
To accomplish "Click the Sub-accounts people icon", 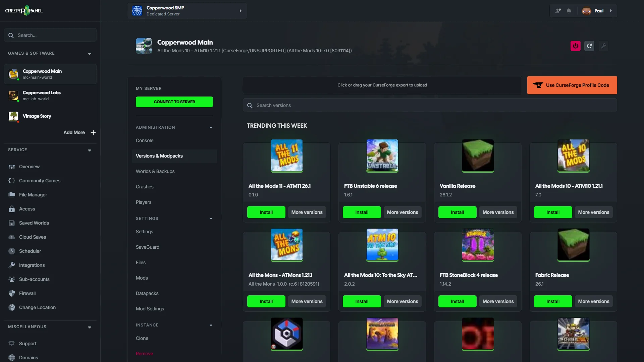I will [12, 279].
